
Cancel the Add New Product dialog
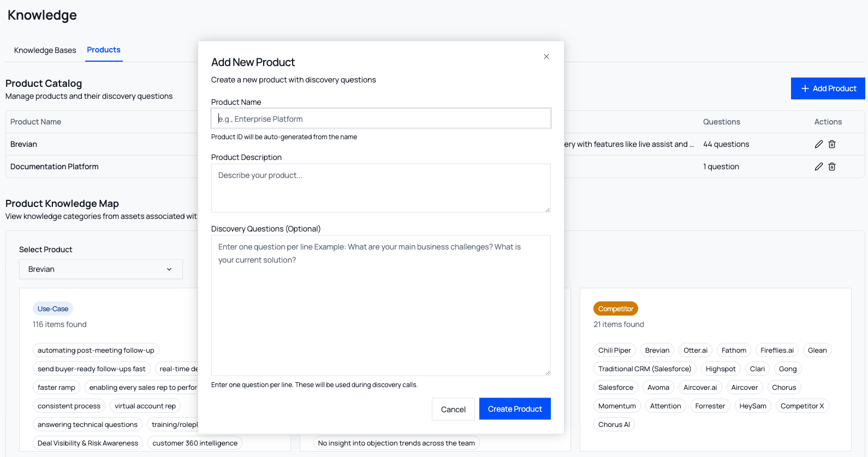pos(453,409)
